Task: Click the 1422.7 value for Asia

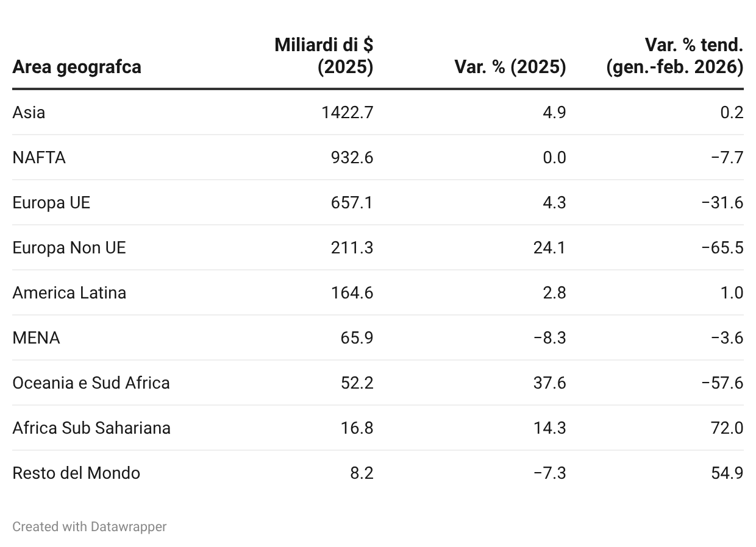Action: 348,112
